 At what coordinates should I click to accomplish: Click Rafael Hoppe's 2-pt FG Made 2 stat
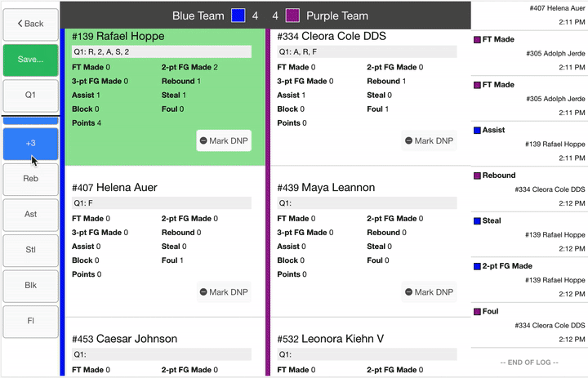pyautogui.click(x=189, y=67)
